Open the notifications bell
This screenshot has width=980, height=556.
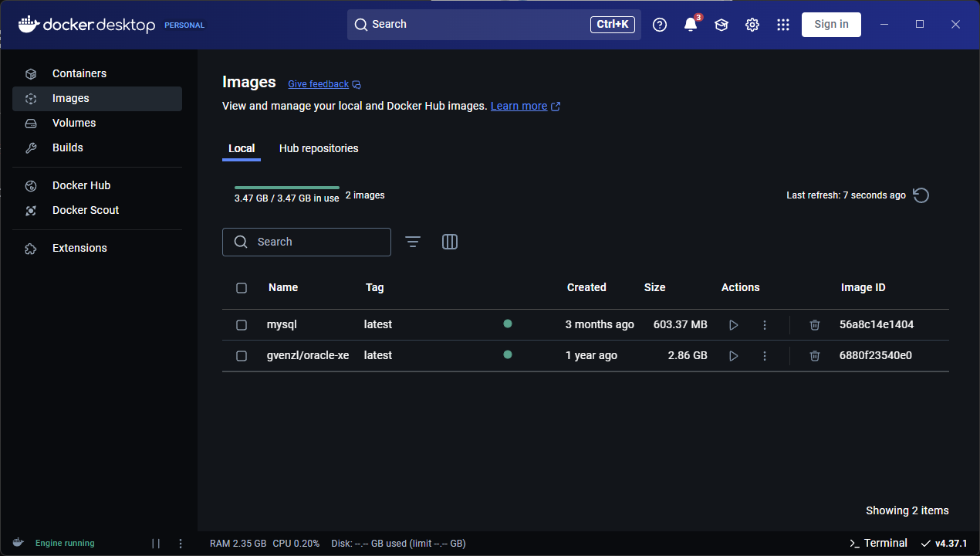pos(689,24)
